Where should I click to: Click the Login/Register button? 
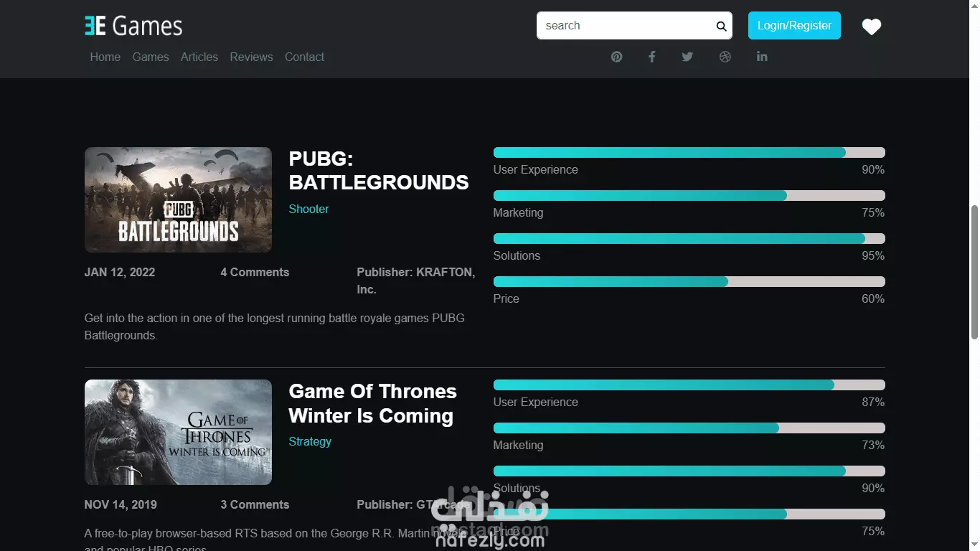794,25
